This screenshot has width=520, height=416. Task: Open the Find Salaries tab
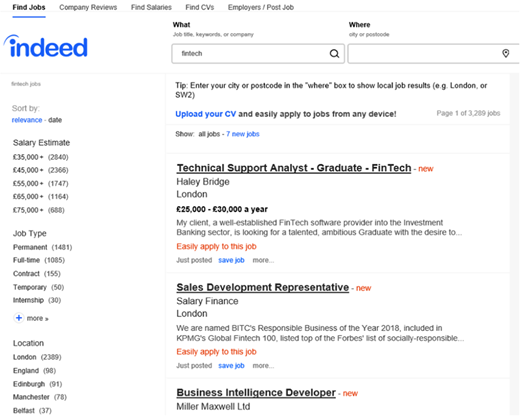tap(151, 7)
